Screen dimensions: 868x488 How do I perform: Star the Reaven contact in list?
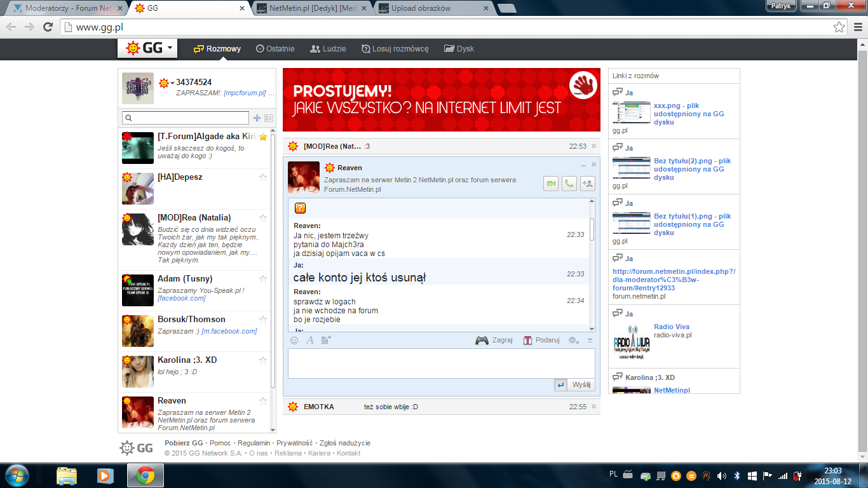click(263, 401)
